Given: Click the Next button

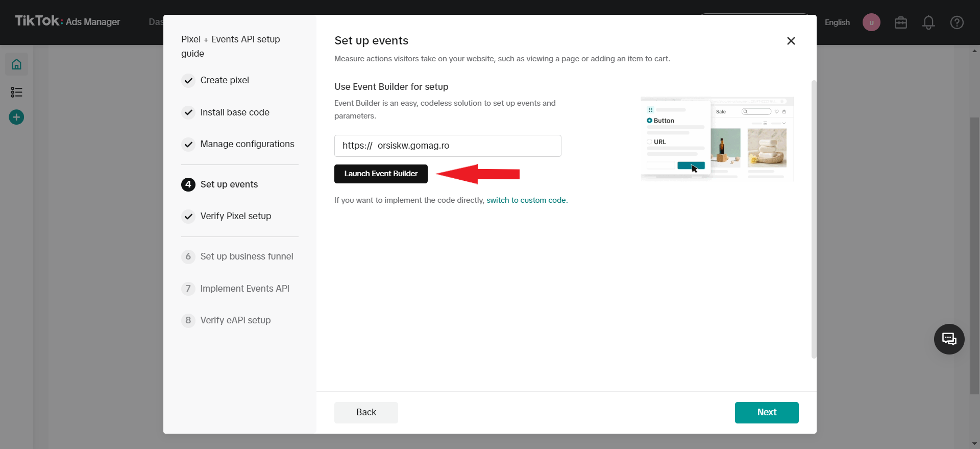Looking at the screenshot, I should click(766, 412).
